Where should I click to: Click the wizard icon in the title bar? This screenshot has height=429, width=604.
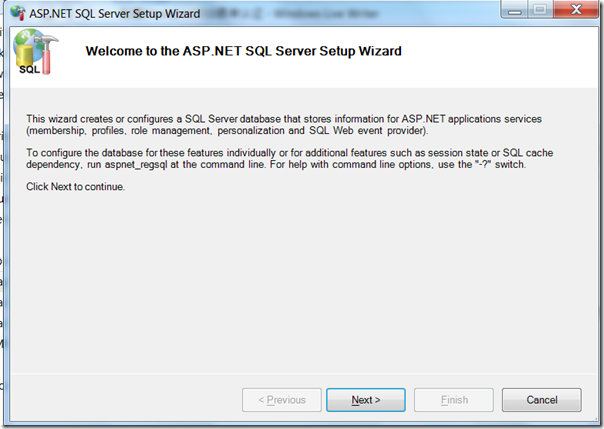click(x=17, y=14)
